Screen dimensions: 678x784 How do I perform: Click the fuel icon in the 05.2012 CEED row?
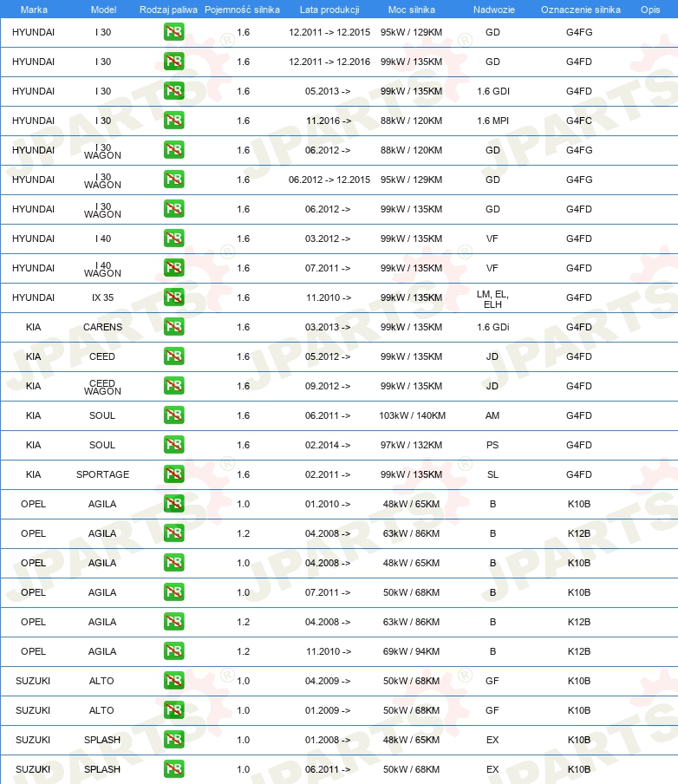tap(173, 356)
